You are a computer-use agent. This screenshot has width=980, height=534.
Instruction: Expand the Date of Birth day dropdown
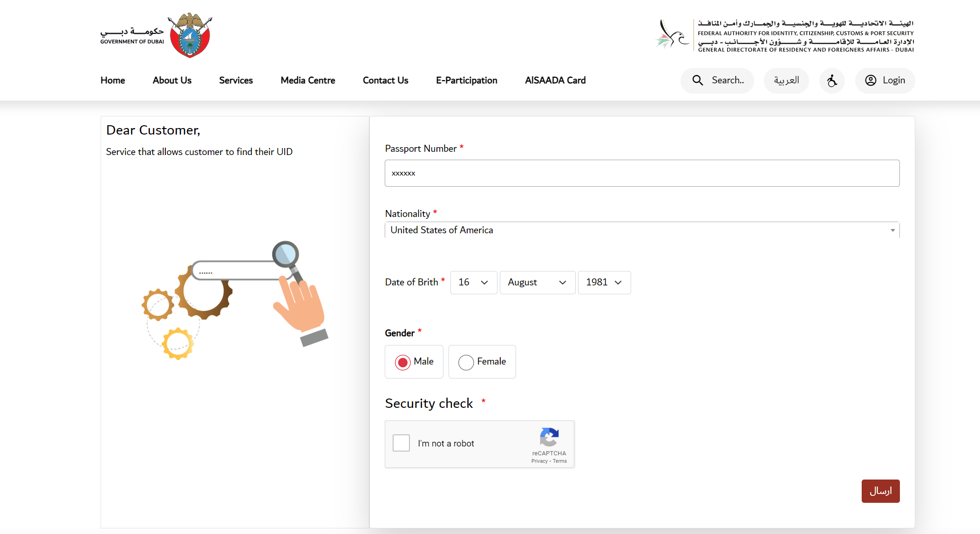click(x=471, y=282)
